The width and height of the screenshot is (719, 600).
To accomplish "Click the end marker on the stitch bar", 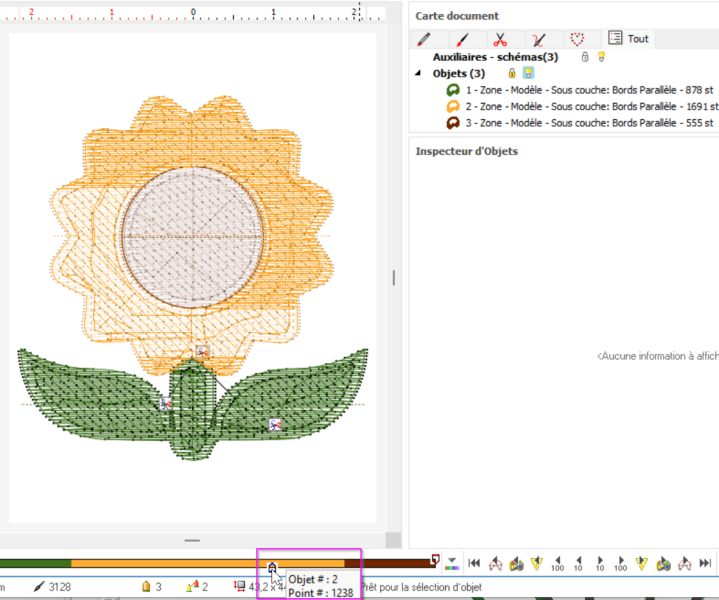I will click(x=435, y=559).
